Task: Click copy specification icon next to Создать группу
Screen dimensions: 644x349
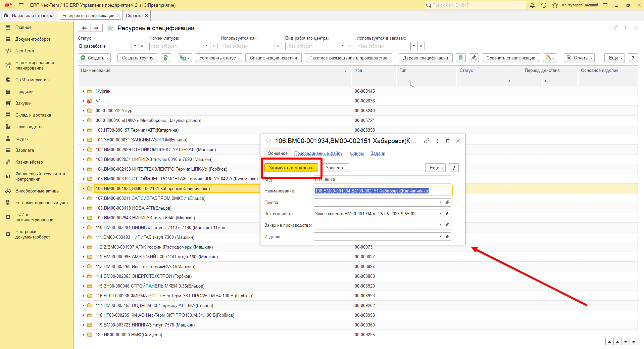Action: click(x=166, y=58)
